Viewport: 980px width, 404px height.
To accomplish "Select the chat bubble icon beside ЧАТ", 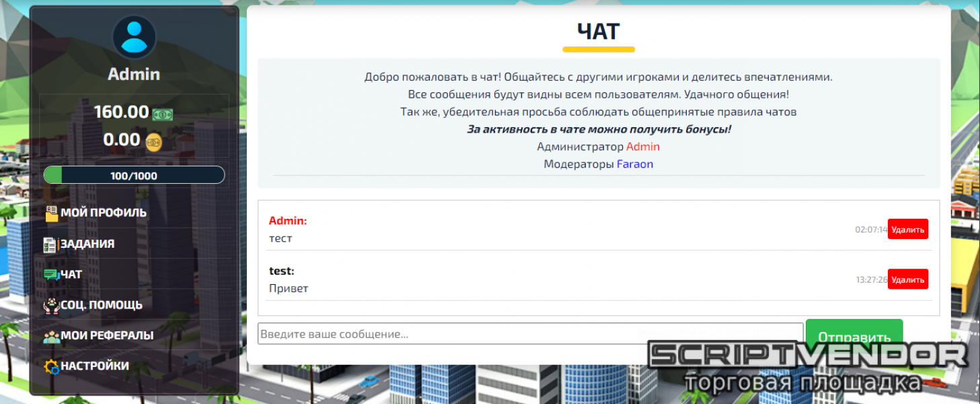I will [x=49, y=274].
